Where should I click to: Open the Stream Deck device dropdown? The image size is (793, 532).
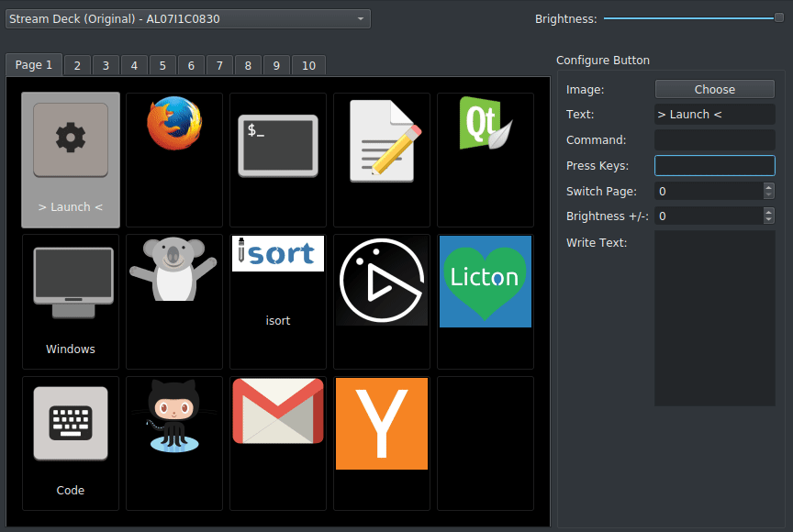(x=187, y=18)
